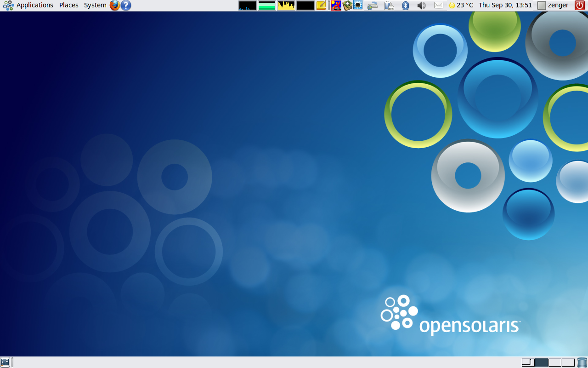Viewport: 588px width, 368px height.
Task: Click the red power shutdown button
Action: tap(580, 6)
